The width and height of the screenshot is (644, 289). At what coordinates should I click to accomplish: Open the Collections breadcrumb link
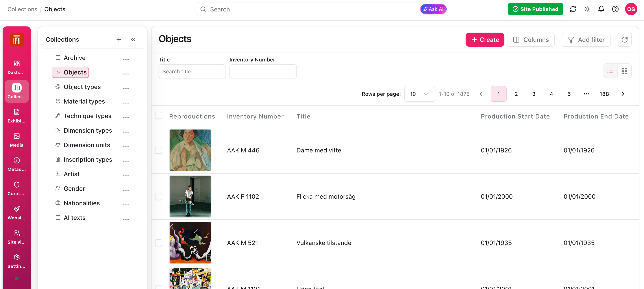[x=22, y=9]
